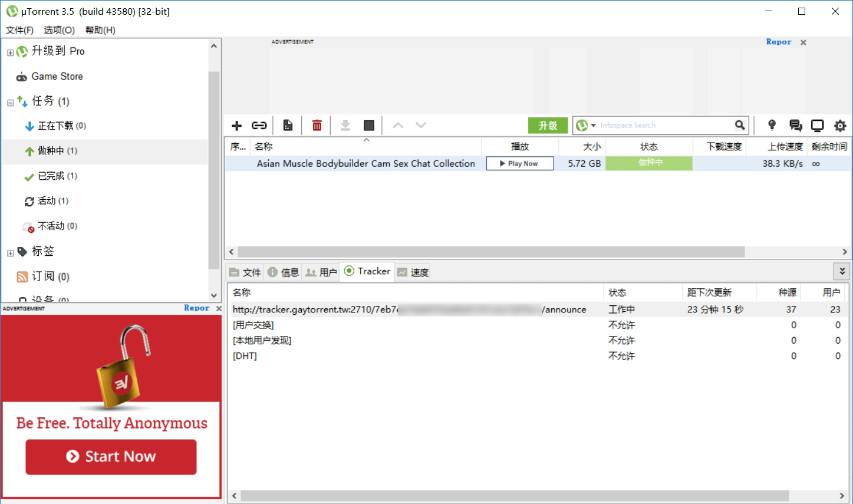Switch to the 用户 tab
The image size is (853, 504).
321,272
